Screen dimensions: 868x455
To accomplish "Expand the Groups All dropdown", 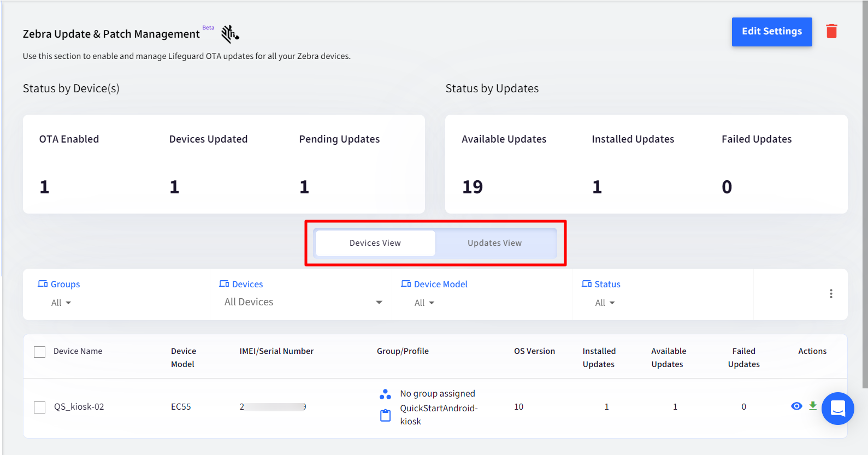I will point(61,303).
